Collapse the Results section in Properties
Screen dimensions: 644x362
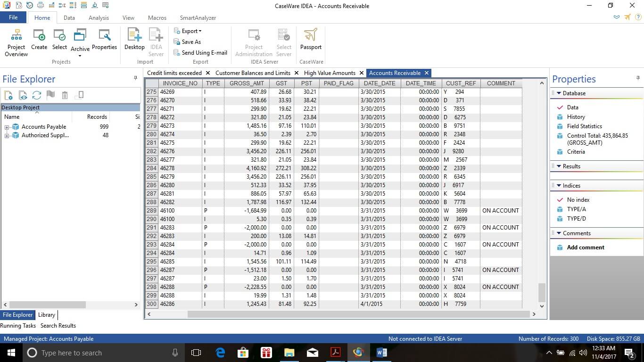(x=559, y=166)
